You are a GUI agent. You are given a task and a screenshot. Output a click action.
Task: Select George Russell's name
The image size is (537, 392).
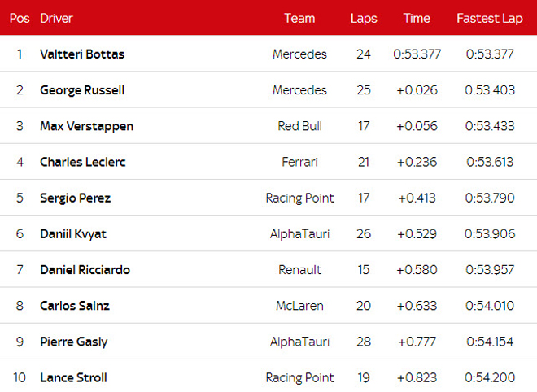(x=82, y=90)
